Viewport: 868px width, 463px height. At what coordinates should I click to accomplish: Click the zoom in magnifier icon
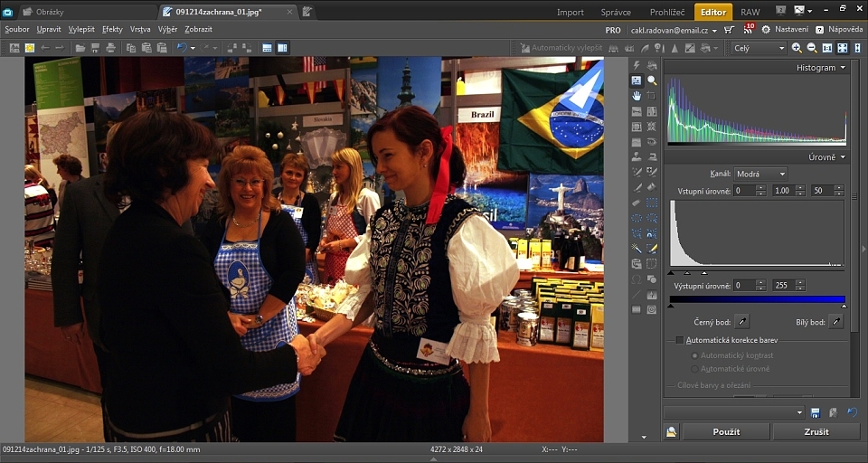[x=797, y=48]
